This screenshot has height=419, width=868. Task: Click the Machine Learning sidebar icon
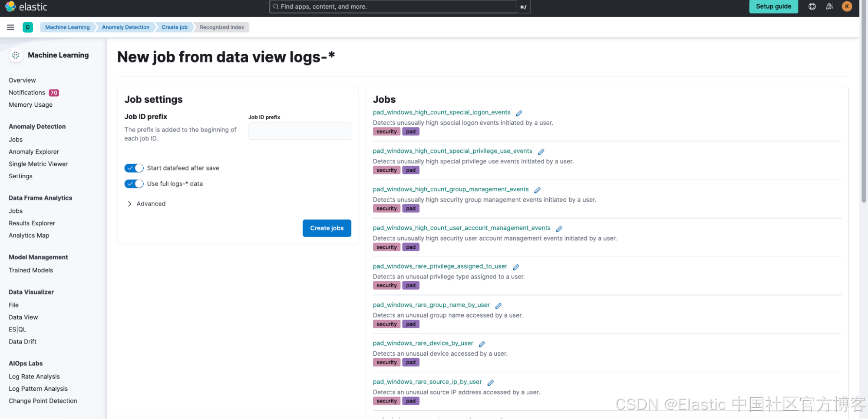pyautogui.click(x=16, y=55)
